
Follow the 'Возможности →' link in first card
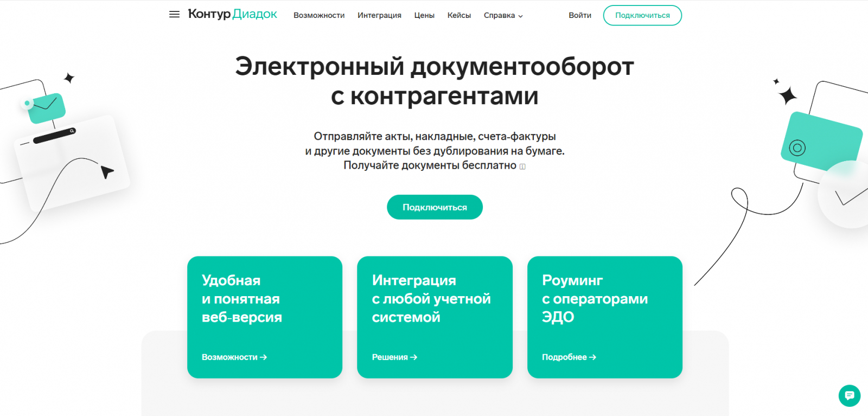234,357
